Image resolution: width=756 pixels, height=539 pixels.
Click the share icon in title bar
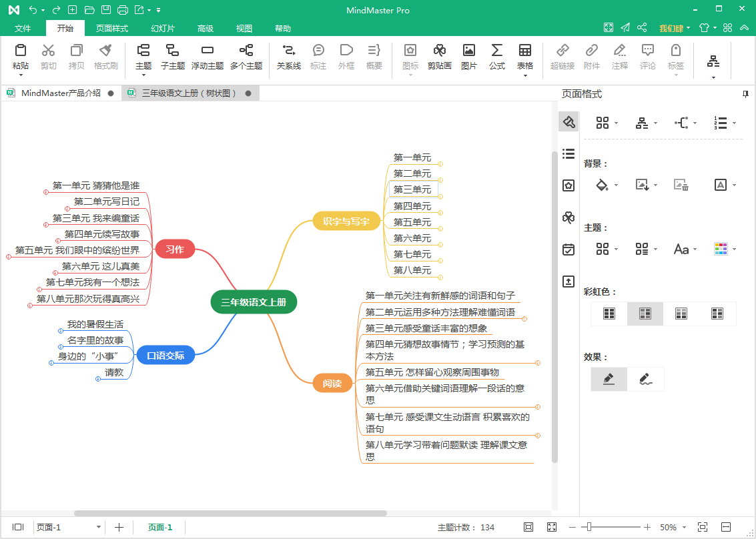tap(642, 27)
